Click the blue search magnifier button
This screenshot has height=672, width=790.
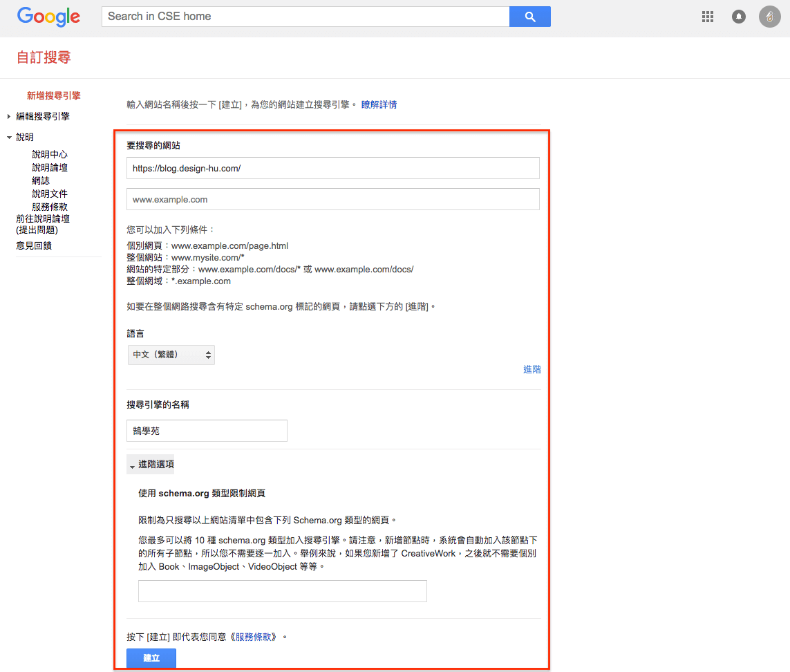point(529,17)
